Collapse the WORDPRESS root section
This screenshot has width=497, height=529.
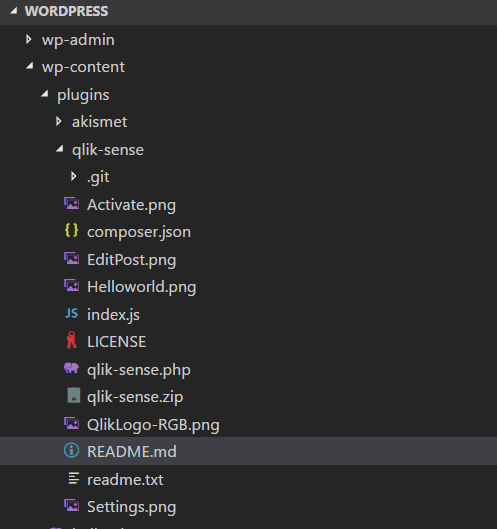coord(13,11)
